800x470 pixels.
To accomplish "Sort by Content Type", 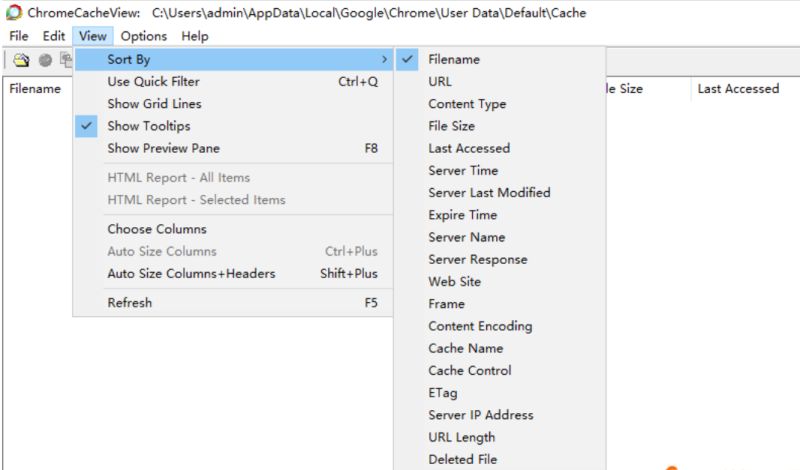I will 500,104.
